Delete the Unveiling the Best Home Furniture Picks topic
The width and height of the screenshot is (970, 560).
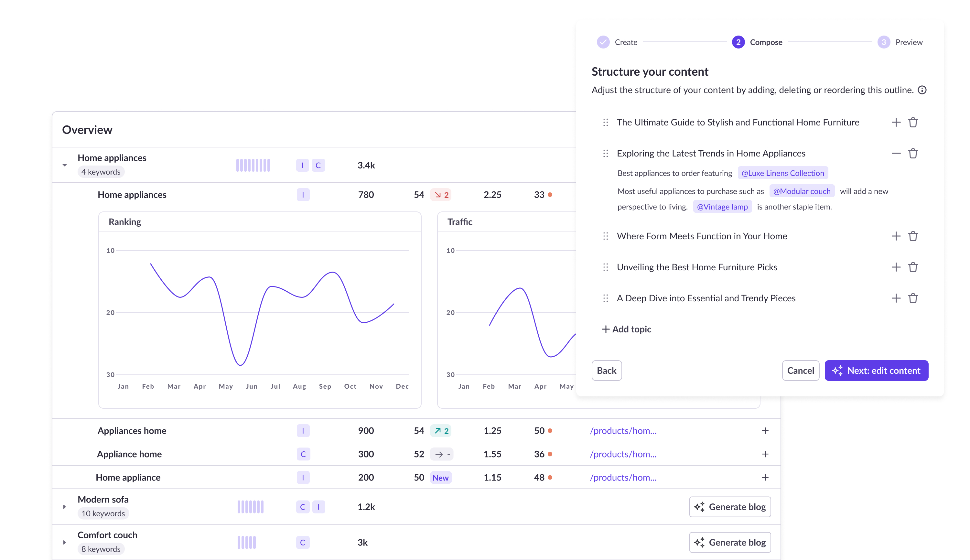click(913, 267)
